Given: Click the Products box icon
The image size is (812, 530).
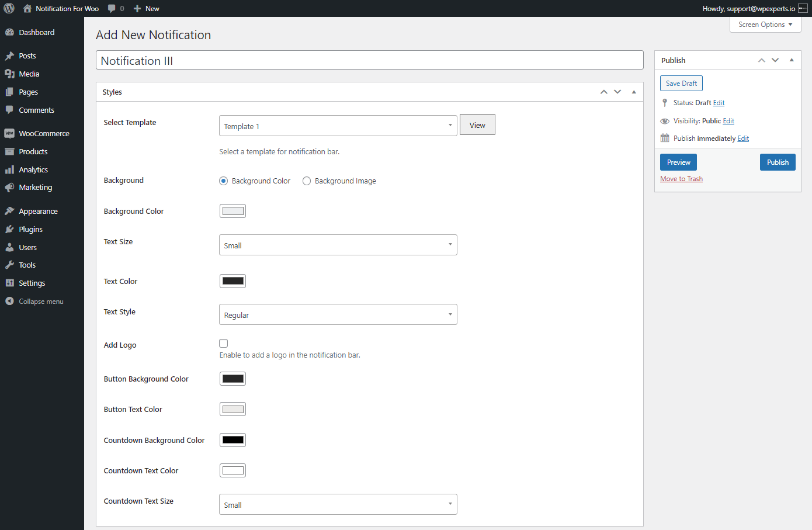Looking at the screenshot, I should tap(9, 151).
